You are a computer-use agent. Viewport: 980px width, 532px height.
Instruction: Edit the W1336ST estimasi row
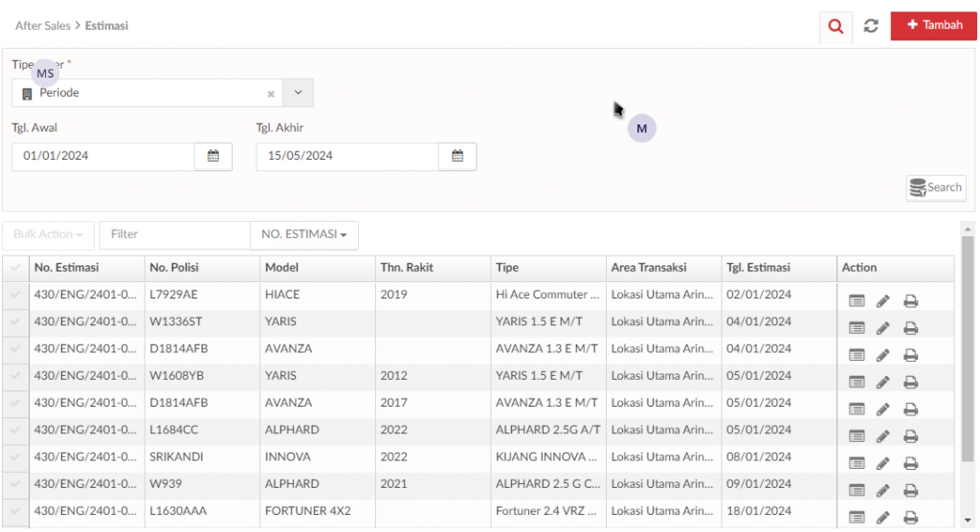(883, 328)
